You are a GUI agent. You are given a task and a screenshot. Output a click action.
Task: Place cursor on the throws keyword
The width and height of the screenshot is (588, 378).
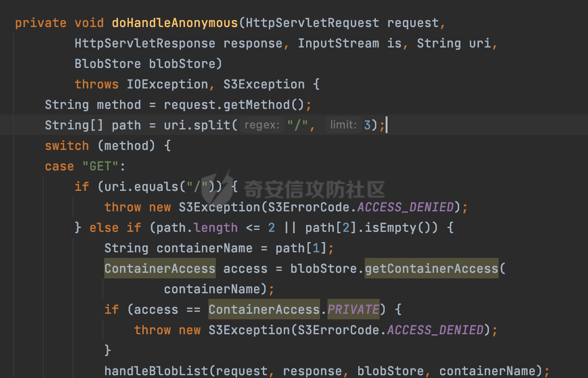(x=97, y=84)
